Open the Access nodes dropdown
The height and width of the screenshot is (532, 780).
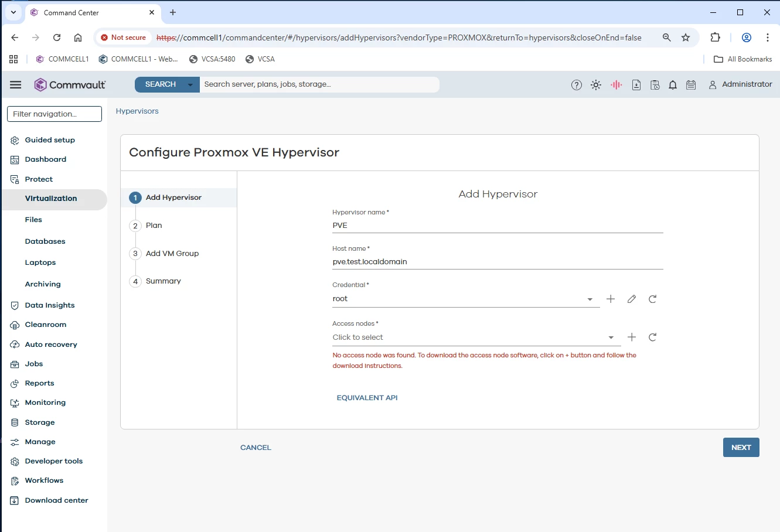[476, 337]
